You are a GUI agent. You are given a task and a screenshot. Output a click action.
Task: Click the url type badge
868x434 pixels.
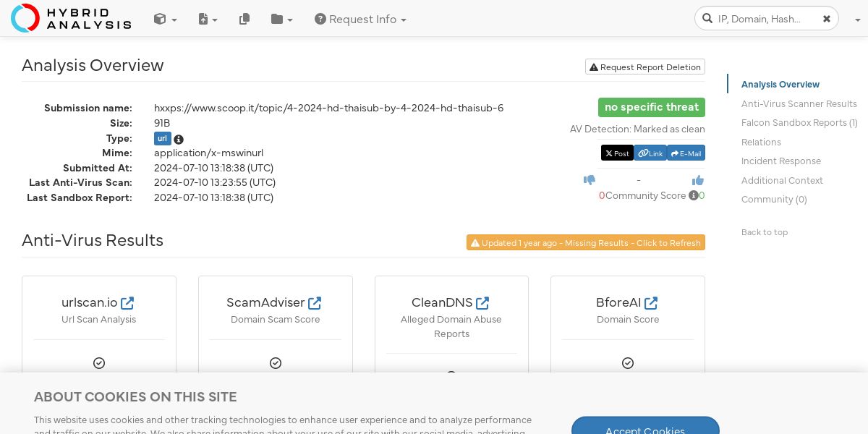(x=163, y=138)
